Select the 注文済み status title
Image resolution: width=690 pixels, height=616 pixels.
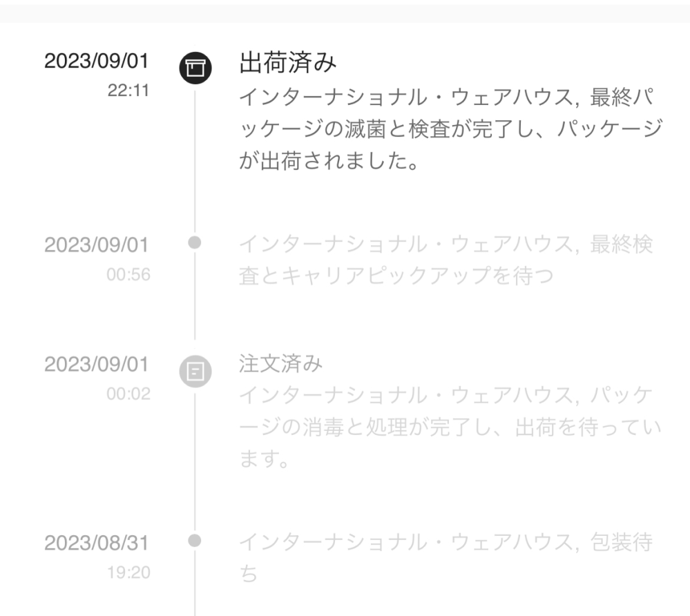[280, 364]
